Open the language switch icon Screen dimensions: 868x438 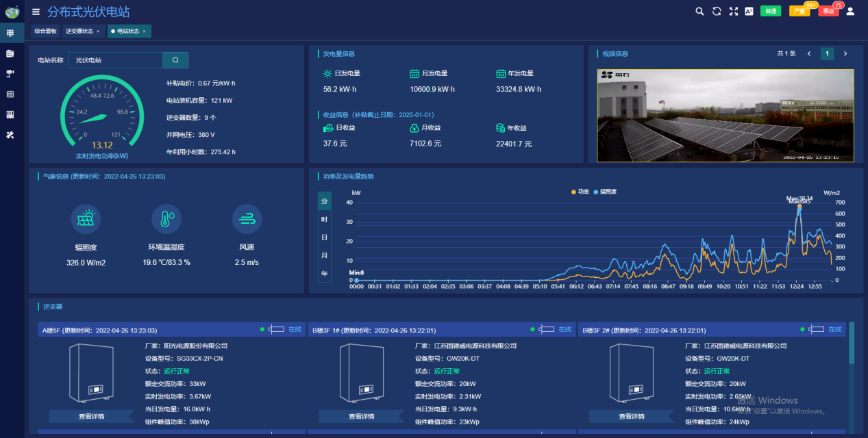[749, 11]
